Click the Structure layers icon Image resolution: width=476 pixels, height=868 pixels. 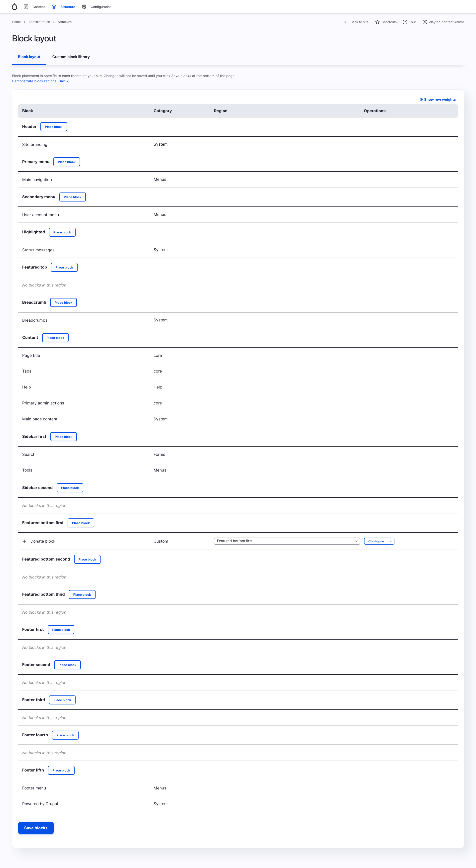click(x=54, y=7)
